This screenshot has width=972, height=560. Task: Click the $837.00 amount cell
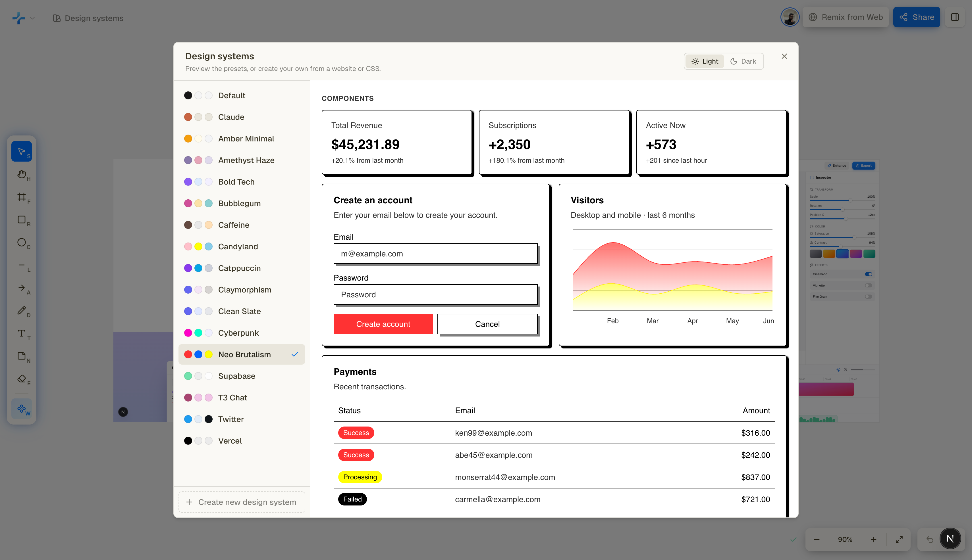(x=755, y=477)
